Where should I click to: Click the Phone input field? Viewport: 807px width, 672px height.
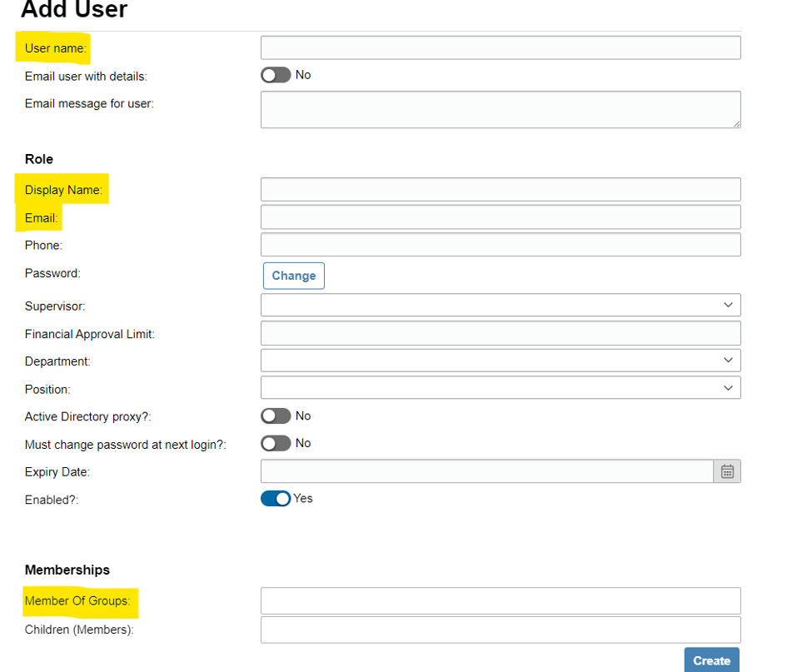click(x=501, y=245)
